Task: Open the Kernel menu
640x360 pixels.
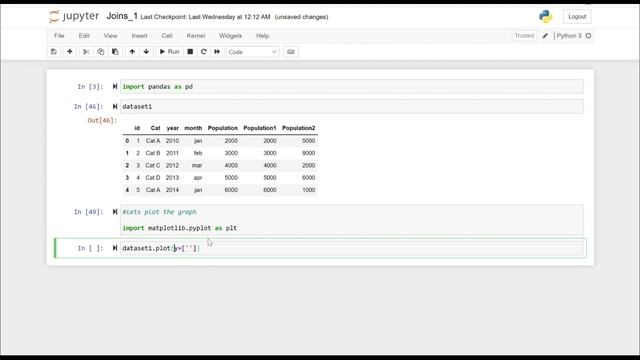Action: click(196, 36)
